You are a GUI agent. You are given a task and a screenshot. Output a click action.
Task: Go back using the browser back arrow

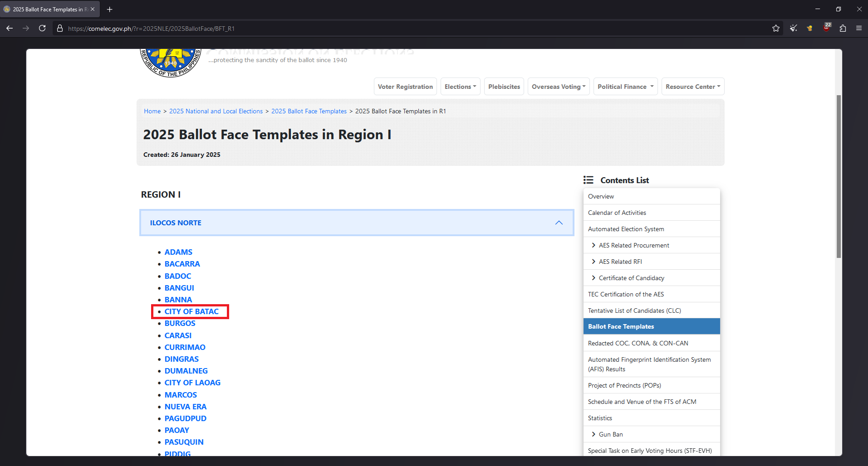tap(10, 28)
